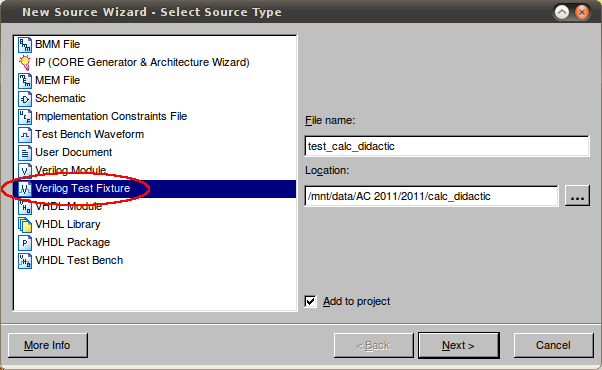Click the VHDL Module icon
Image resolution: width=602 pixels, height=370 pixels.
point(25,206)
